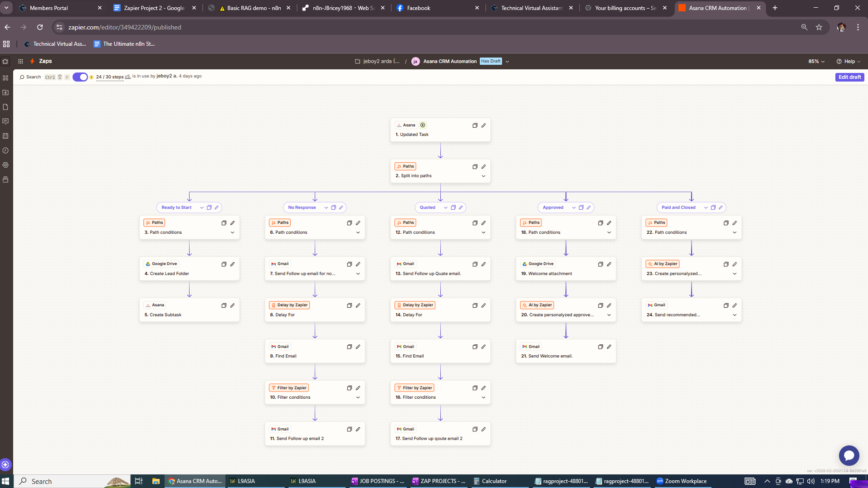Open the calendar/schedule icon in the sidebar
The width and height of the screenshot is (868, 488).
[x=5, y=136]
